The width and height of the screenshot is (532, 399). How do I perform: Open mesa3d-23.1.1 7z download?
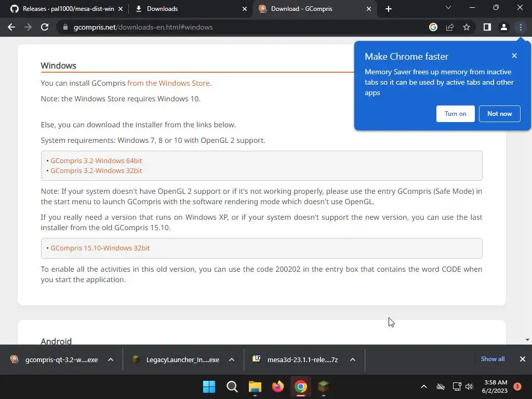pyautogui.click(x=295, y=360)
